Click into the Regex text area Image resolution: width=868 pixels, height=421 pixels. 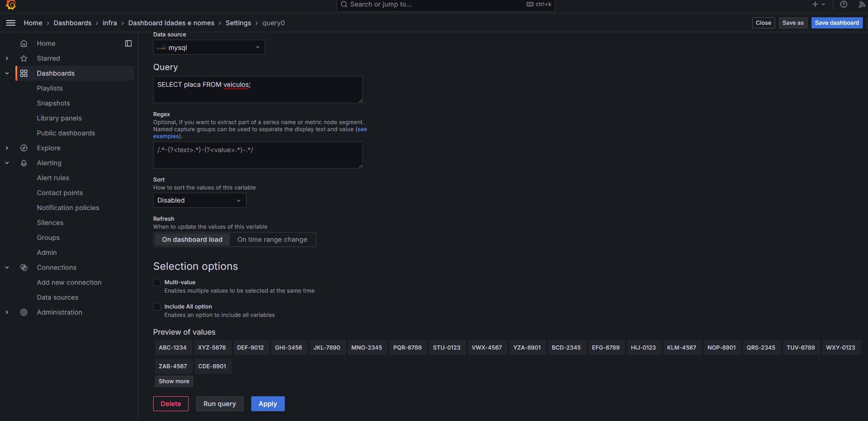click(258, 155)
